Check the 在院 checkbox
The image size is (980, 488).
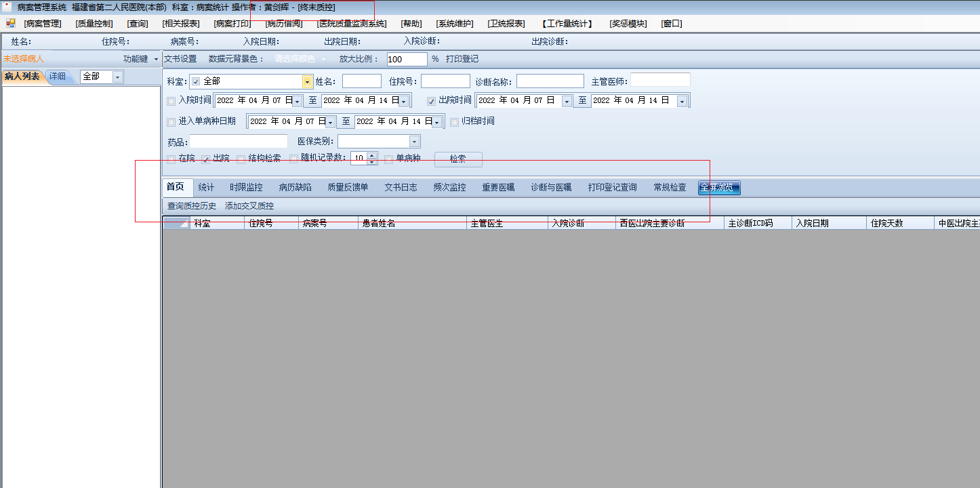[x=171, y=159]
